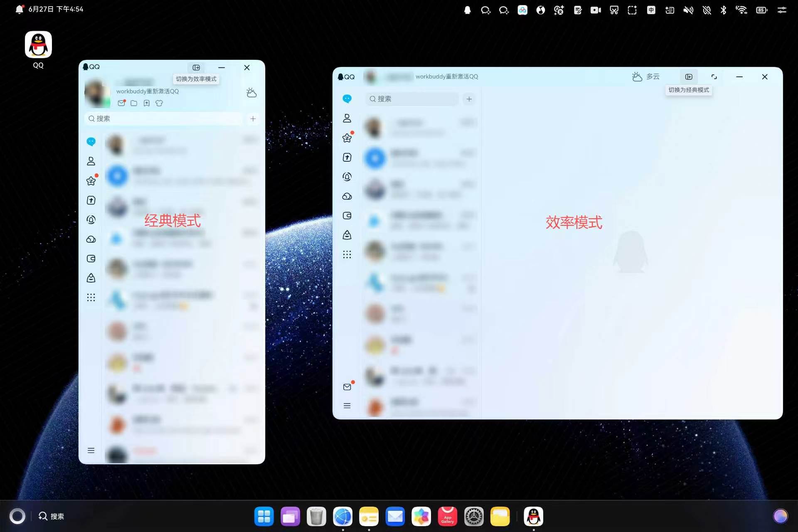Open cloud game icon in efficiency window sidebar

[x=347, y=196]
